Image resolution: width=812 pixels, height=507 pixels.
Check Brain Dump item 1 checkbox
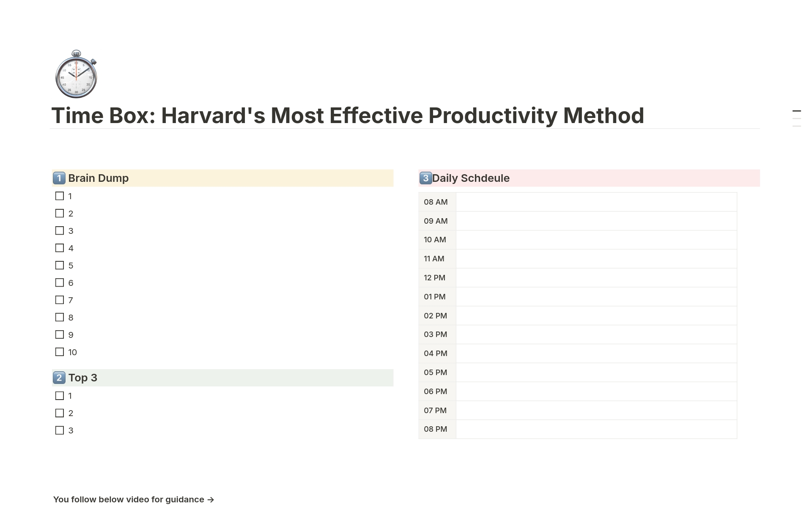pos(60,196)
